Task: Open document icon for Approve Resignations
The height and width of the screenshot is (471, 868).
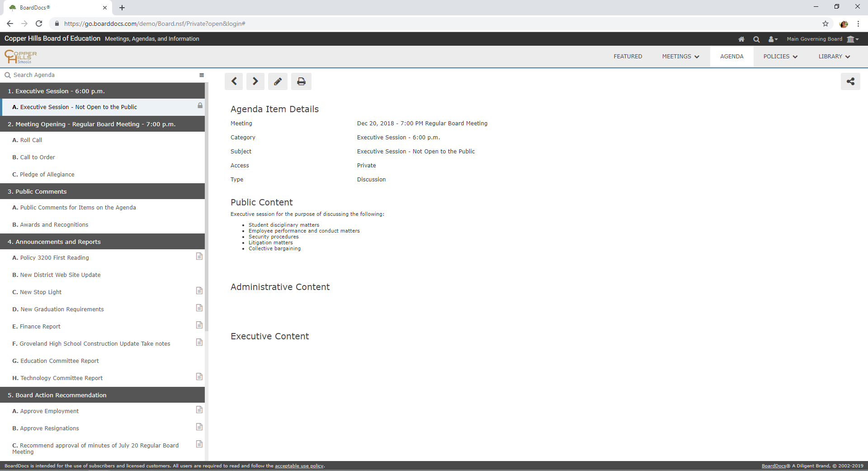Action: point(199,427)
